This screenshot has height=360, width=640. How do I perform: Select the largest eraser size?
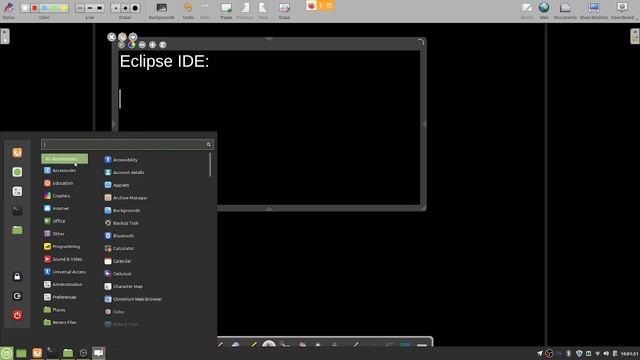click(136, 8)
